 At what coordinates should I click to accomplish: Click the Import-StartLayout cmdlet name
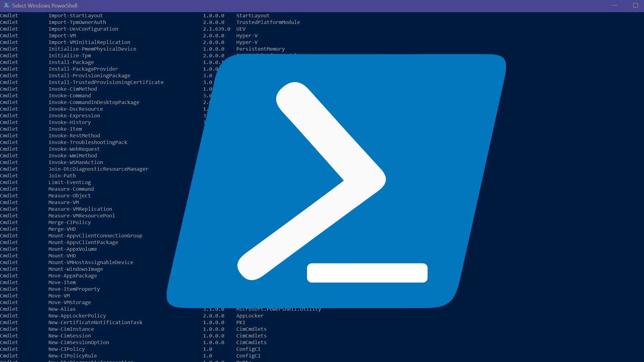click(x=75, y=16)
